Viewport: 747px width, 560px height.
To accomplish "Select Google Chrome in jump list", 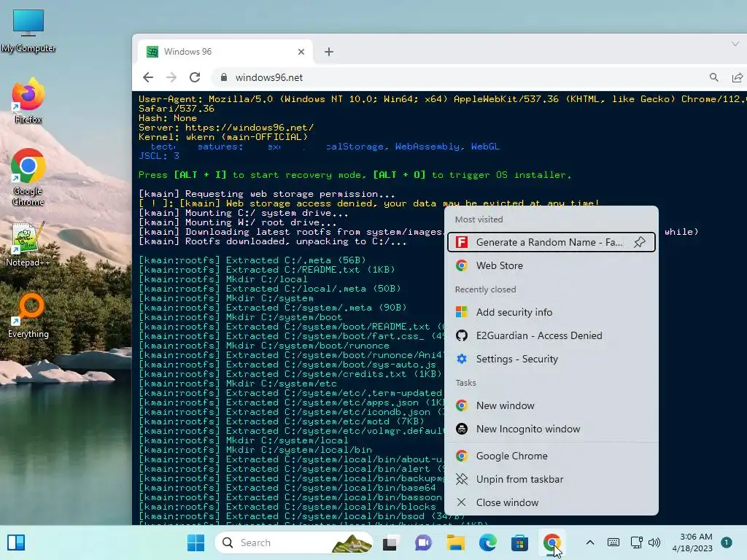I will click(551, 456).
